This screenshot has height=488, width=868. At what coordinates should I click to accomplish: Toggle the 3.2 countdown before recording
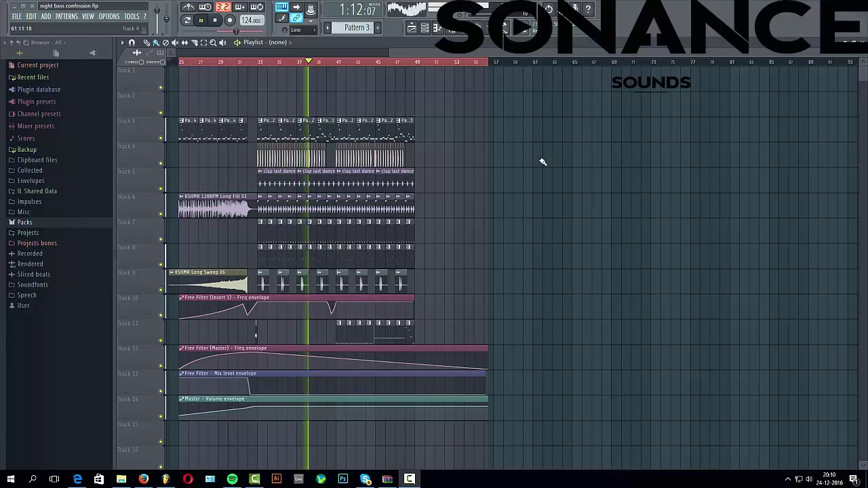pos(222,7)
